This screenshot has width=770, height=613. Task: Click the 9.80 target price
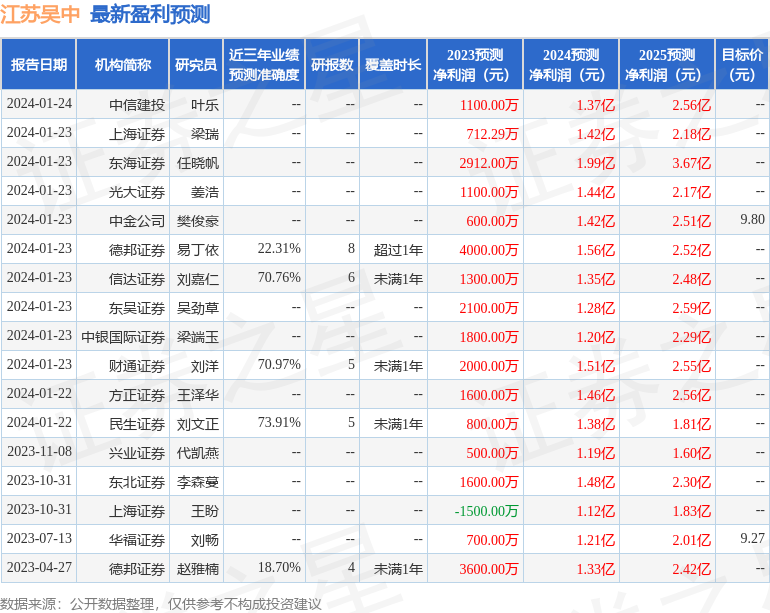[752, 219]
